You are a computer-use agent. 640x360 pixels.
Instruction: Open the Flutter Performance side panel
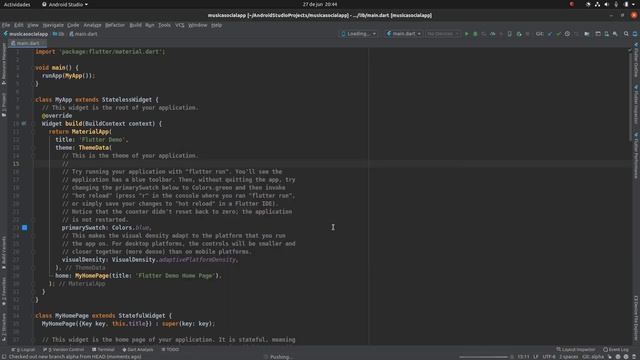pos(636,156)
